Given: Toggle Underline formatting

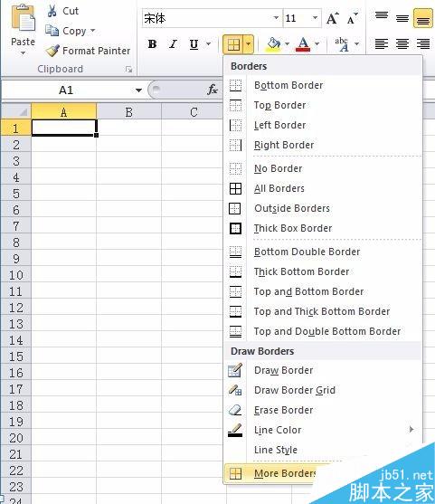Looking at the screenshot, I should tap(194, 44).
